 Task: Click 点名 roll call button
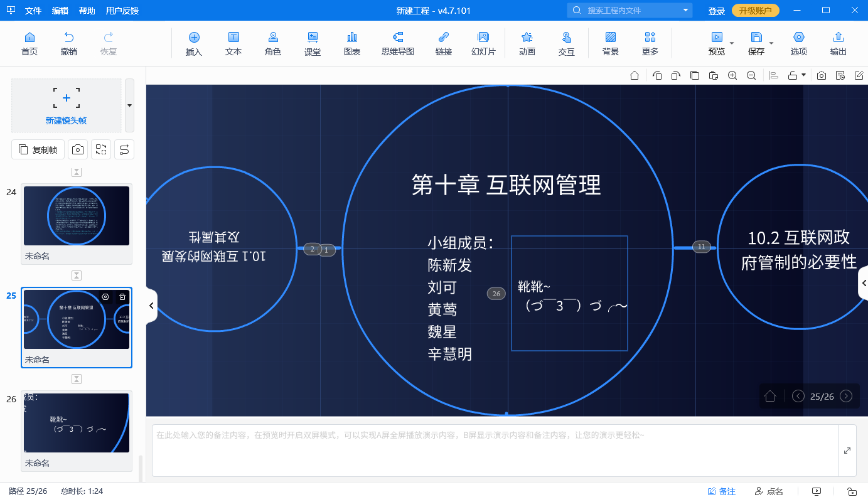click(769, 491)
